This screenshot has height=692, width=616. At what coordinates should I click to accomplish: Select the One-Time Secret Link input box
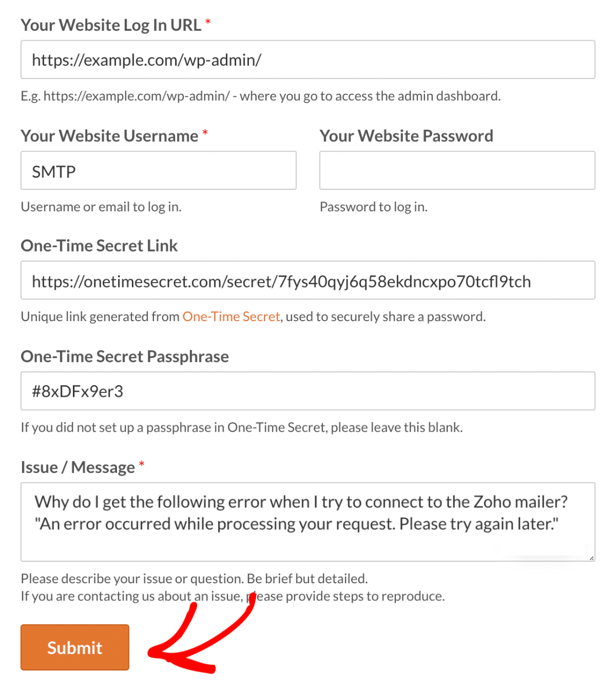(308, 280)
